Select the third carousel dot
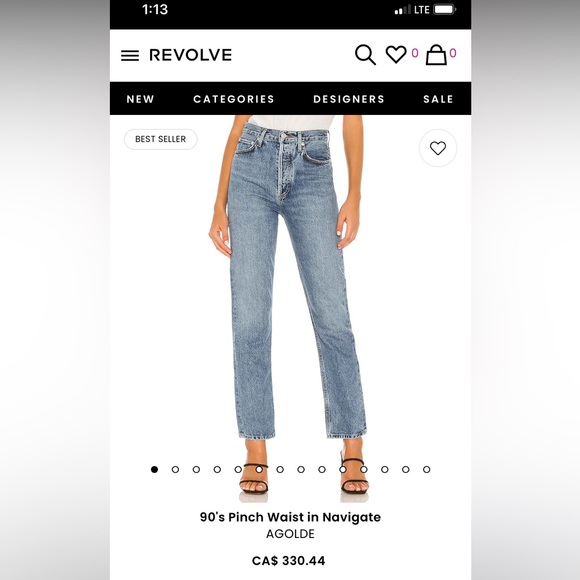This screenshot has width=580, height=580. tap(196, 469)
